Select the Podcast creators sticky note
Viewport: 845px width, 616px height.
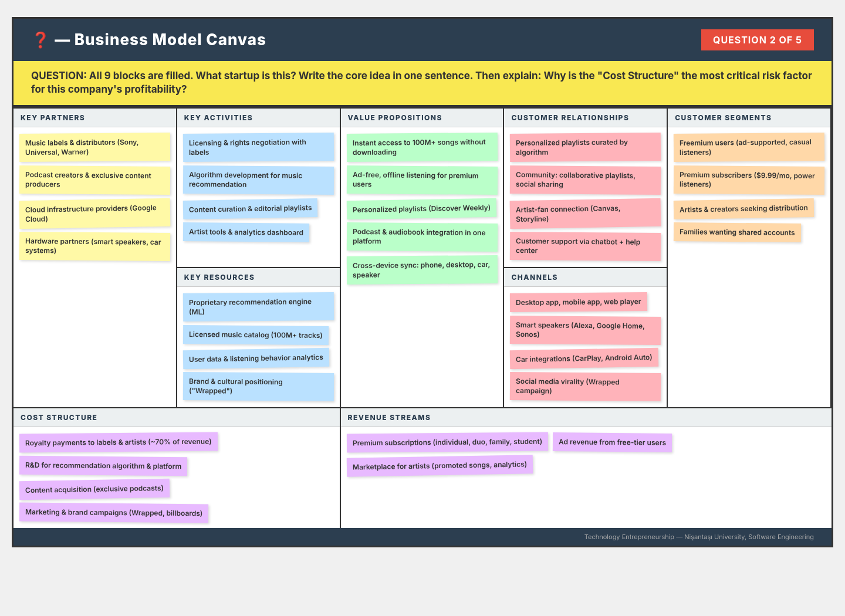(x=94, y=180)
